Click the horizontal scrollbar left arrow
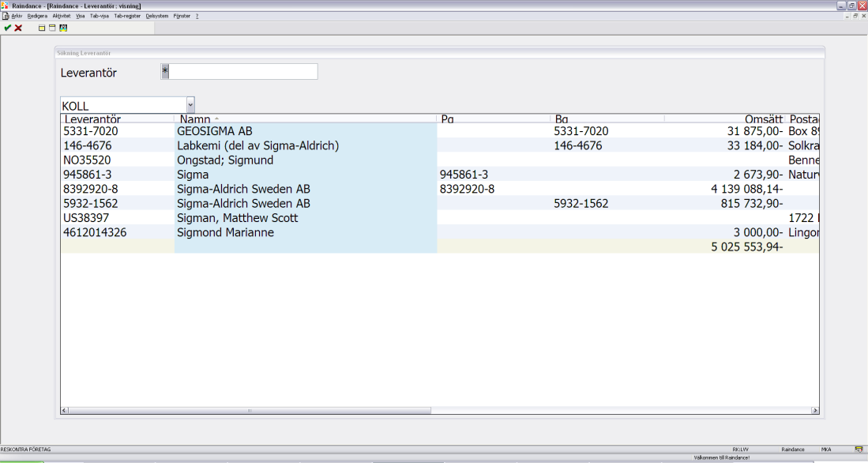The height and width of the screenshot is (463, 868). (64, 410)
